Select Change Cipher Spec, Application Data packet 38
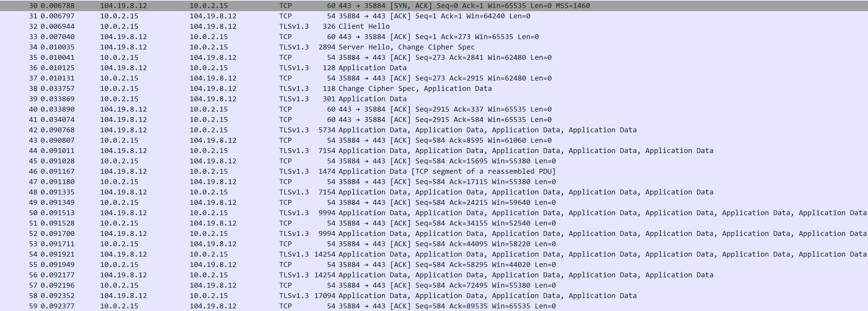Image resolution: width=868 pixels, height=311 pixels. 434,88
